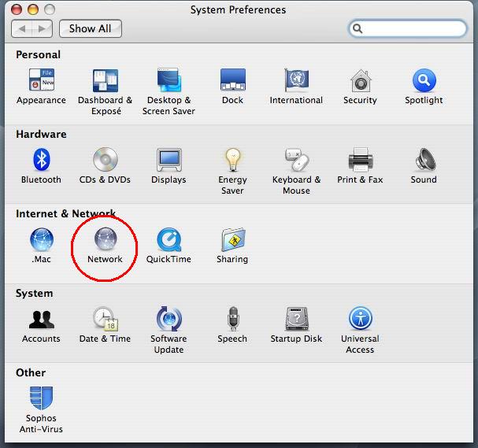Click the forward navigation arrow
Image resolution: width=478 pixels, height=448 pixels.
click(42, 29)
